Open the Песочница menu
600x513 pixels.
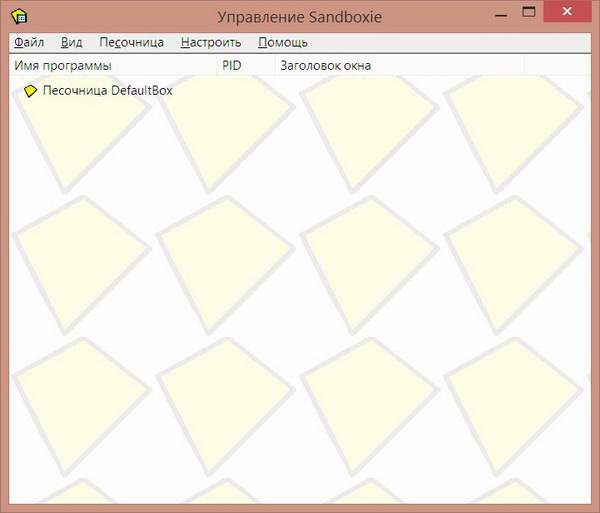pos(131,43)
